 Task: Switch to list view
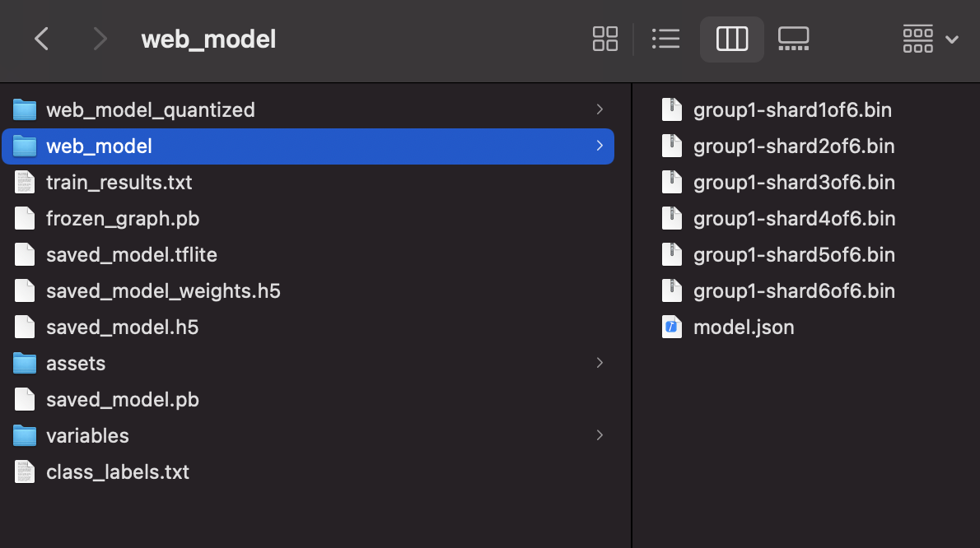(665, 39)
